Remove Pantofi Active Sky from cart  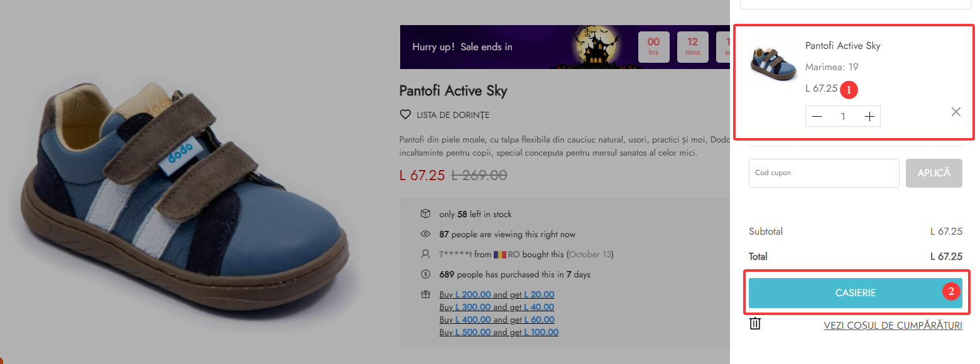coord(955,112)
